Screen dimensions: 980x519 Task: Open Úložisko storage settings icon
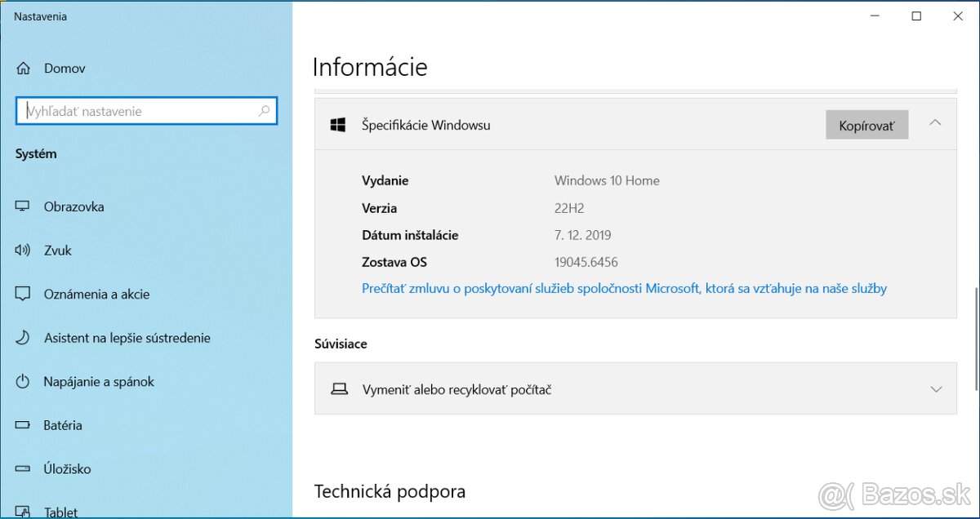click(24, 468)
